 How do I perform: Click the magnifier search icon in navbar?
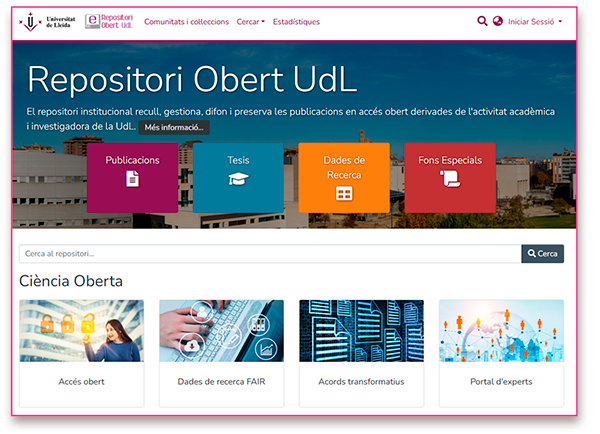482,21
